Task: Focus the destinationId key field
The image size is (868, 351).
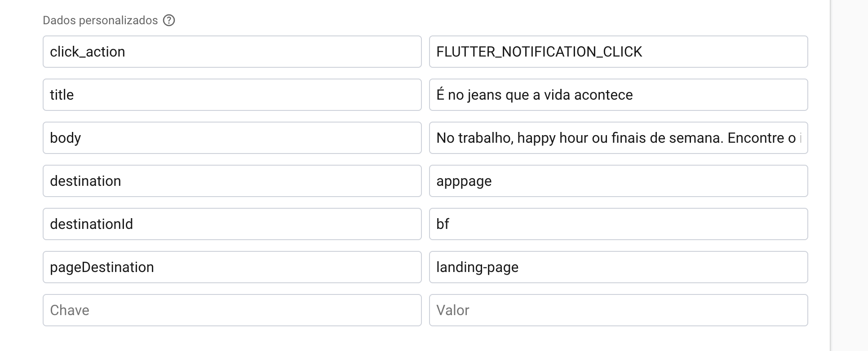Action: [x=232, y=224]
